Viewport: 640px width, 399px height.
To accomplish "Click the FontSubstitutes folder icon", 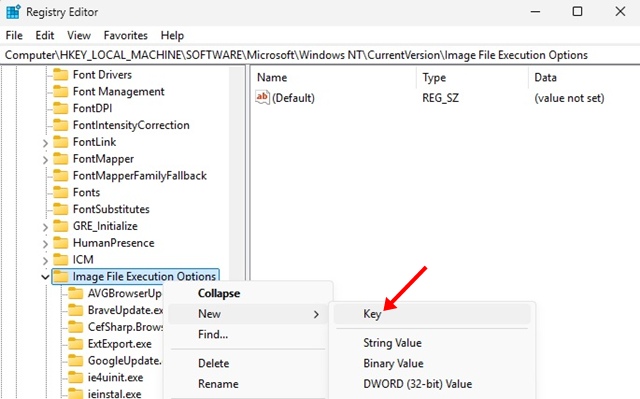I will coord(61,209).
